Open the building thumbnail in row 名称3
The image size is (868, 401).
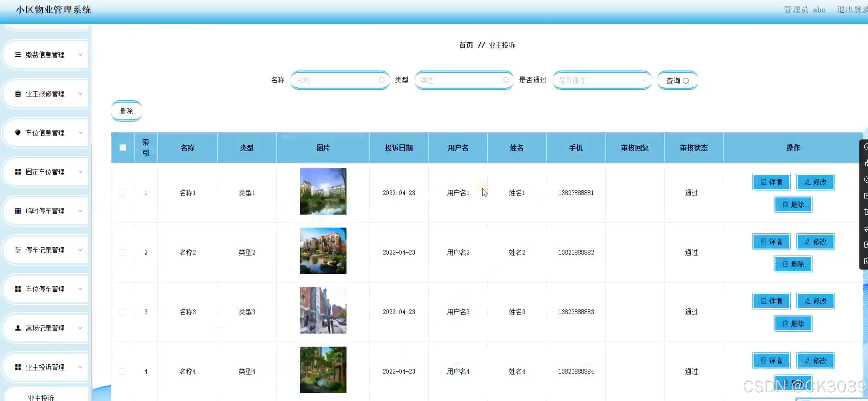[323, 310]
